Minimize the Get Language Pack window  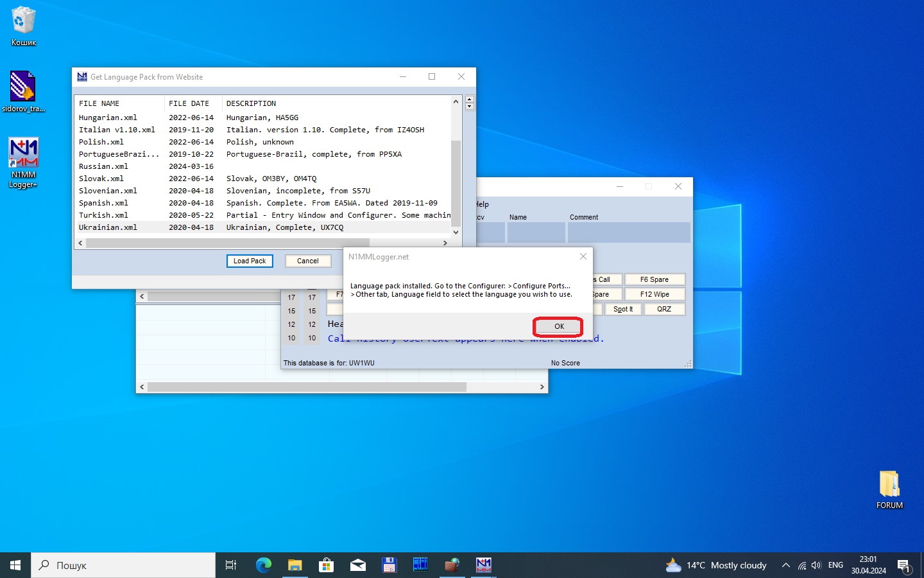pyautogui.click(x=403, y=76)
